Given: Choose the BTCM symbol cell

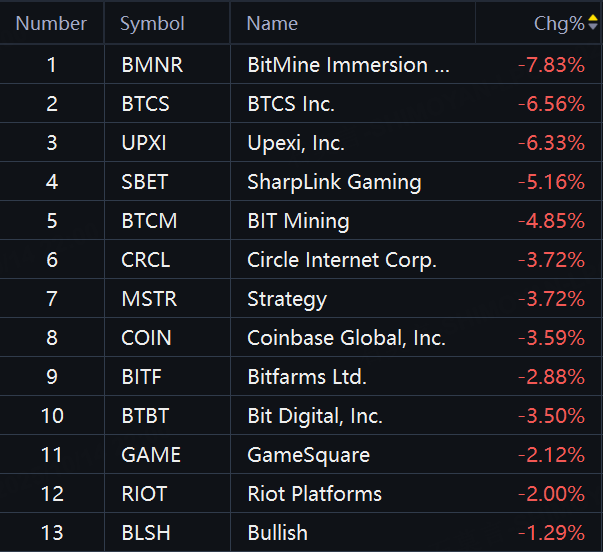Looking at the screenshot, I should tap(167, 221).
